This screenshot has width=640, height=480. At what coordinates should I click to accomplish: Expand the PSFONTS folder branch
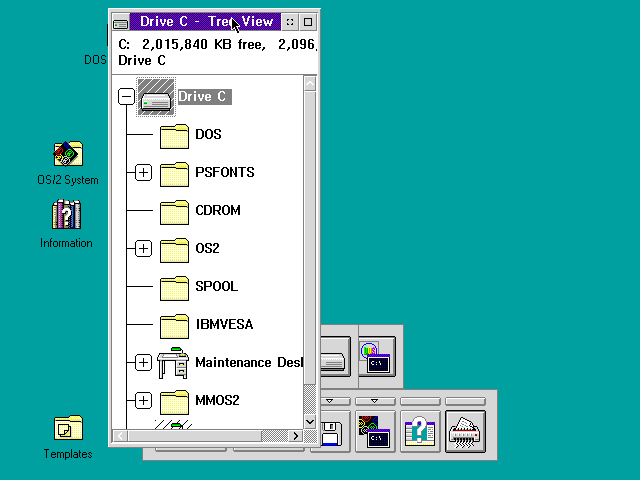(143, 173)
